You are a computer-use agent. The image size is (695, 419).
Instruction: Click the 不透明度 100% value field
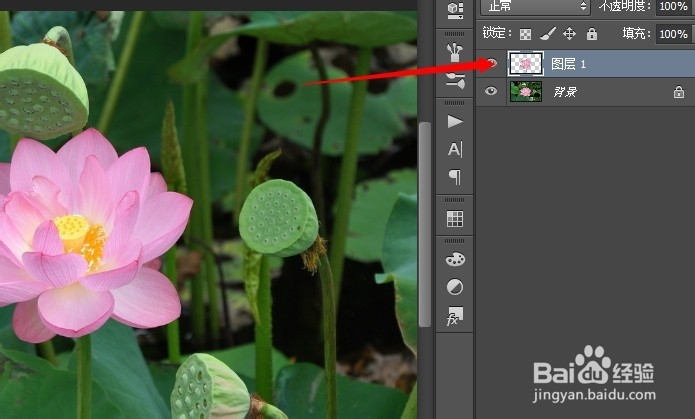pyautogui.click(x=674, y=7)
